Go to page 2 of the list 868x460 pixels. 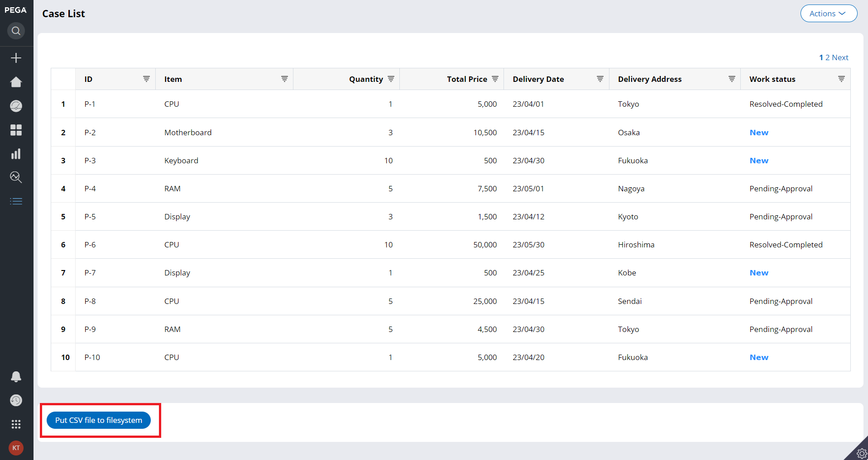(827, 57)
